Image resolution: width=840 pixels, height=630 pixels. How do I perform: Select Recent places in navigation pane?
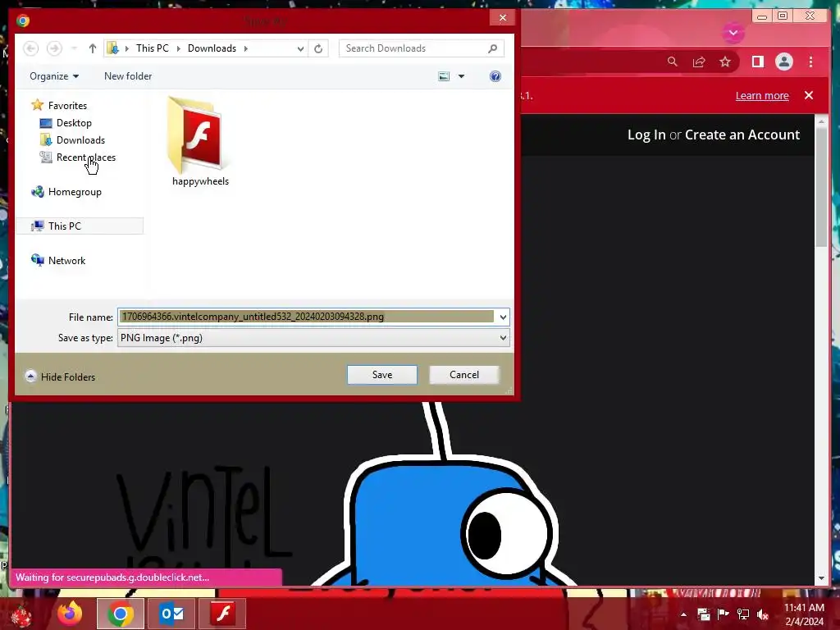click(77, 157)
